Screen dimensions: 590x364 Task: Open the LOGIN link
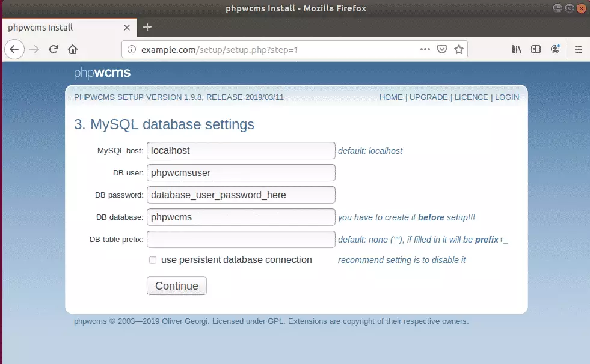point(507,97)
